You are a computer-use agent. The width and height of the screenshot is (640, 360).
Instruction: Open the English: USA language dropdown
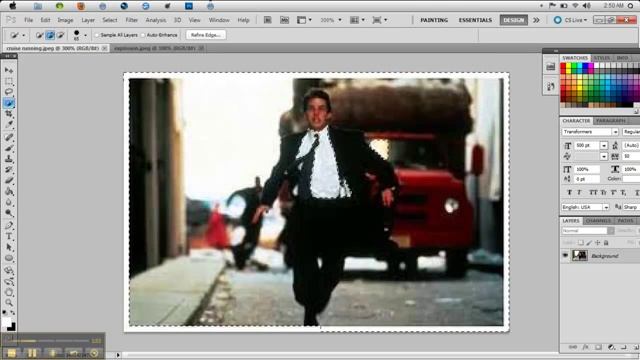(x=606, y=207)
